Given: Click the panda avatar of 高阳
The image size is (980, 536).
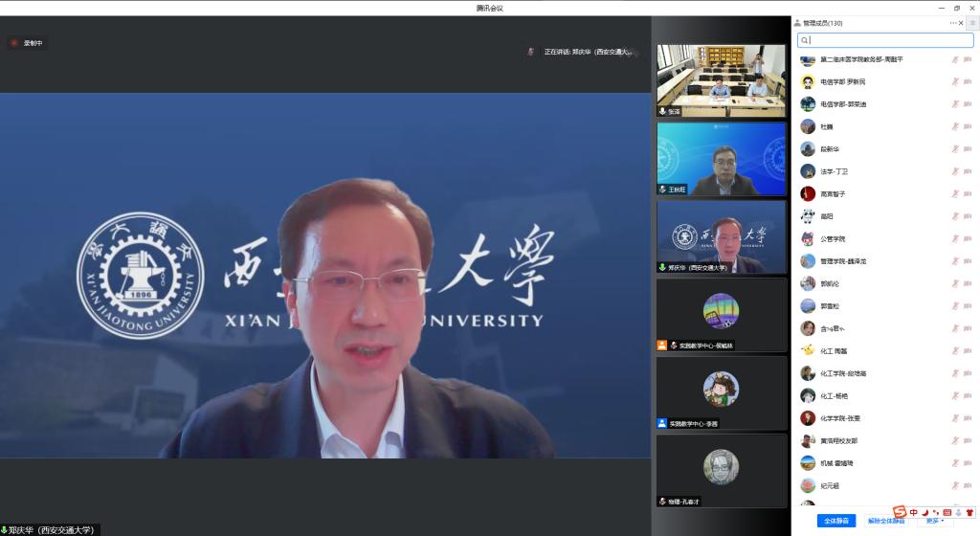Looking at the screenshot, I should 808,216.
